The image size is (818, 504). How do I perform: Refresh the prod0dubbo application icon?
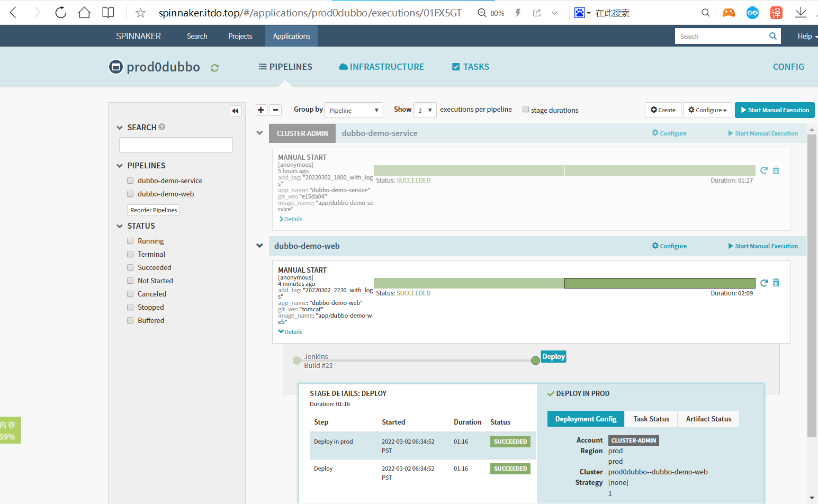click(x=214, y=68)
